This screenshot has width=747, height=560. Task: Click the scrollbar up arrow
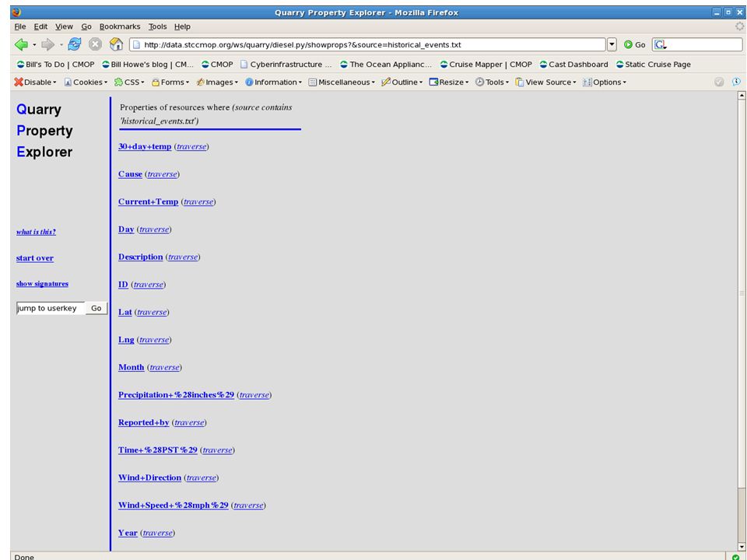[742, 95]
